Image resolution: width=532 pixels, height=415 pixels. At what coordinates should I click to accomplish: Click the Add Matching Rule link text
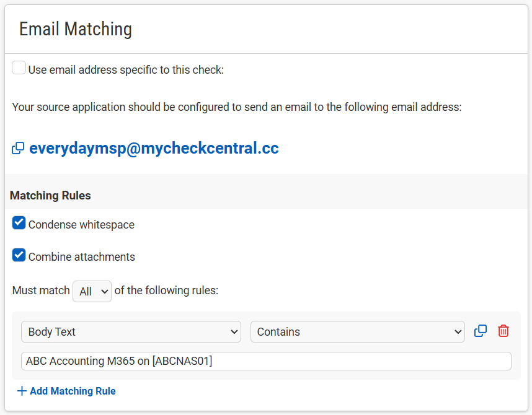[73, 391]
